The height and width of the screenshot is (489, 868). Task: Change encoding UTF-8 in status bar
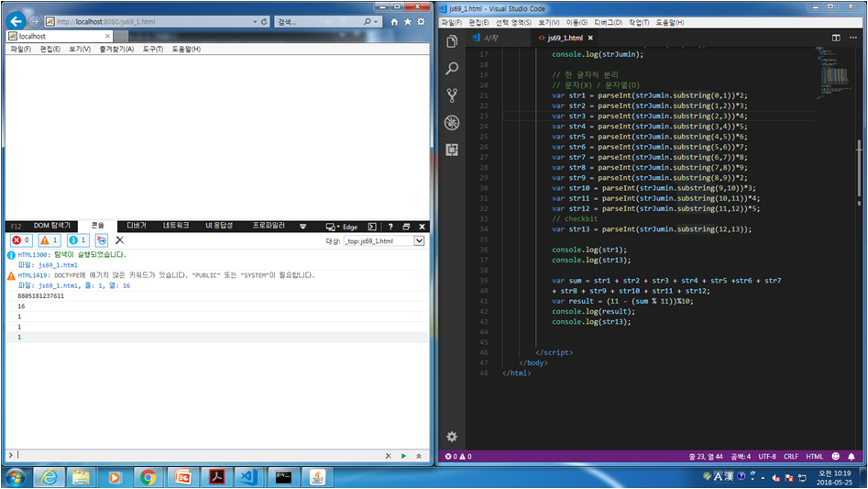pos(767,456)
